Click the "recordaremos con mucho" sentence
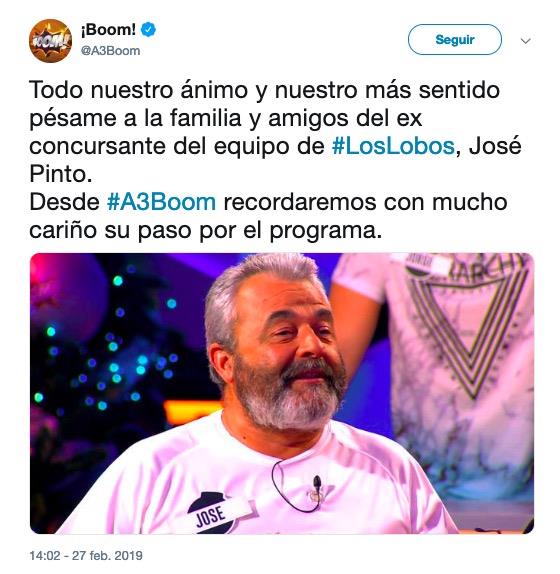Screen dimensions: 560x574 coord(365,202)
